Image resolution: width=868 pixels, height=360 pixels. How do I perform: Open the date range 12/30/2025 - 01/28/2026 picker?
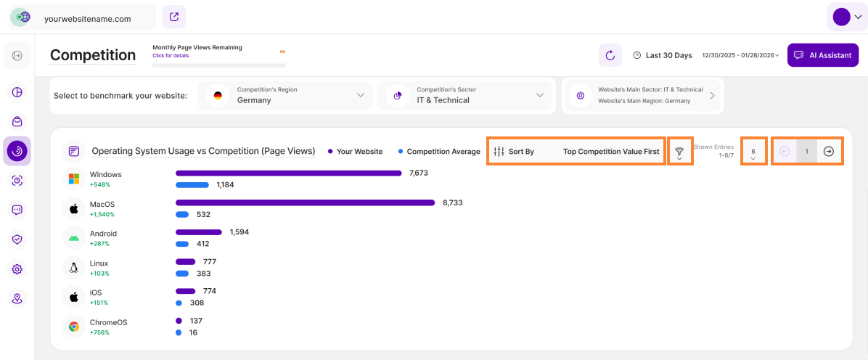point(740,55)
